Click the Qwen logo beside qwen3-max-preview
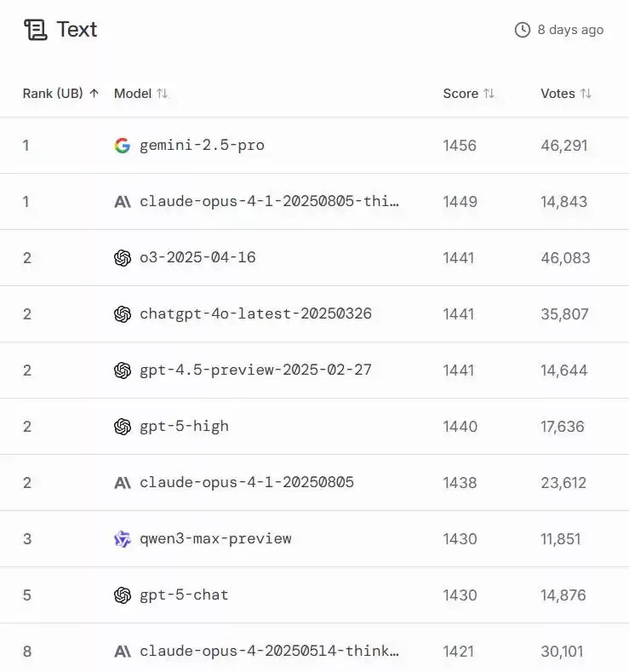This screenshot has height=672, width=629. tap(123, 539)
